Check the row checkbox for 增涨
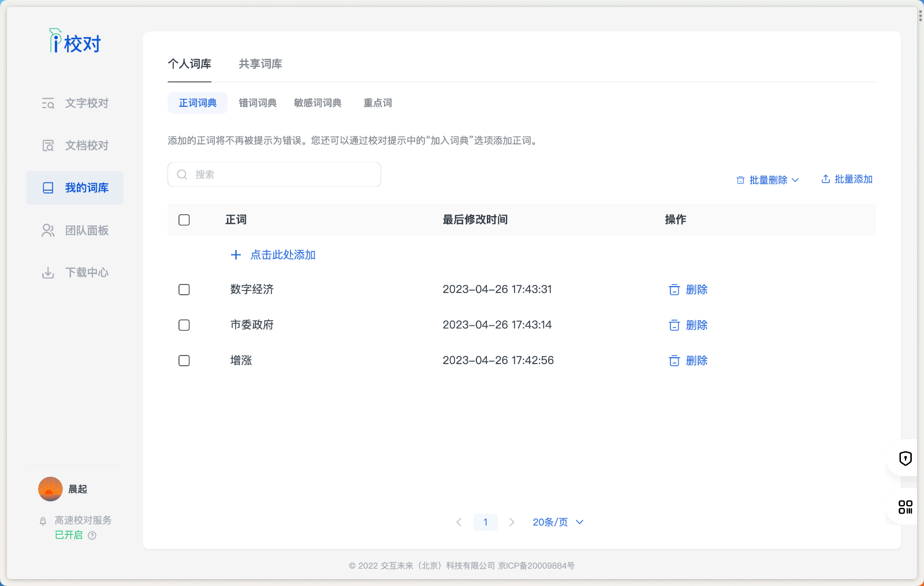Screen dimensions: 924x586 [184, 360]
